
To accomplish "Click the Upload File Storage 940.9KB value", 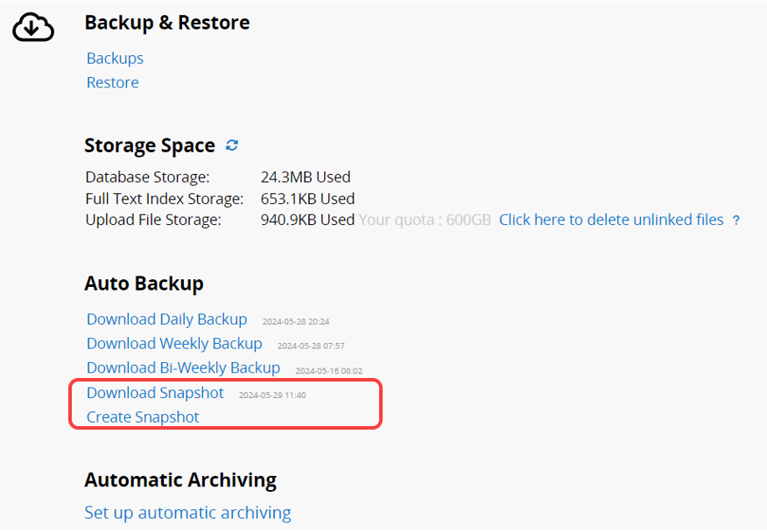I will (x=307, y=220).
